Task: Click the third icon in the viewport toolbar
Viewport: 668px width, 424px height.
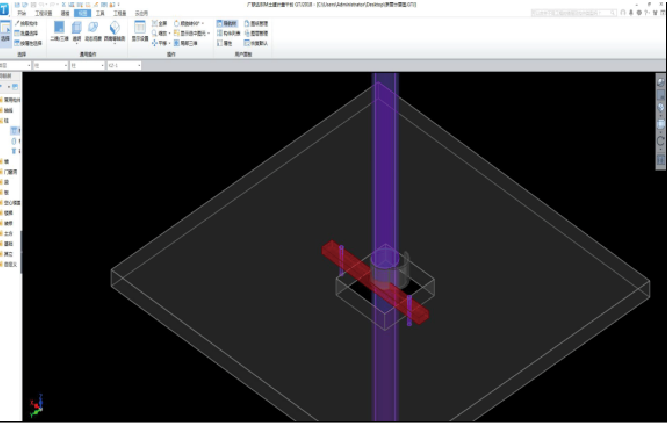Action: coord(661,107)
